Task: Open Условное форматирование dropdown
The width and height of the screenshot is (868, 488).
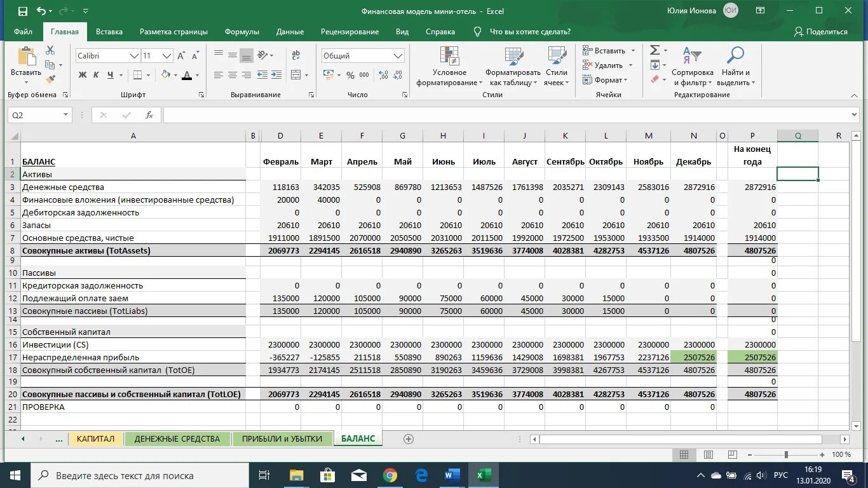Action: coord(449,66)
